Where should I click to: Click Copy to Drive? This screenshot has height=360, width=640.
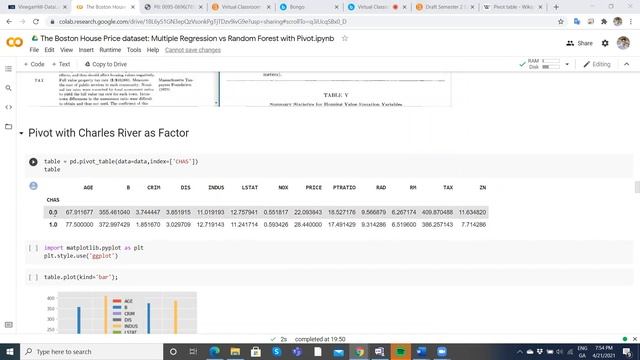coord(106,64)
